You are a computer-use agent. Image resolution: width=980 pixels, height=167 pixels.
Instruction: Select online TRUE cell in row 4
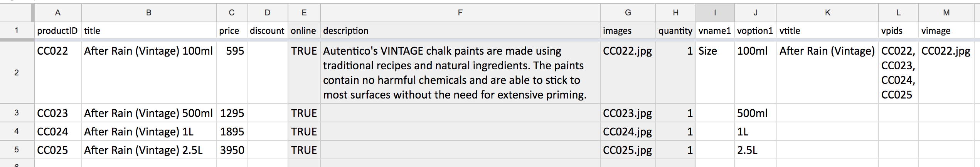(x=304, y=131)
